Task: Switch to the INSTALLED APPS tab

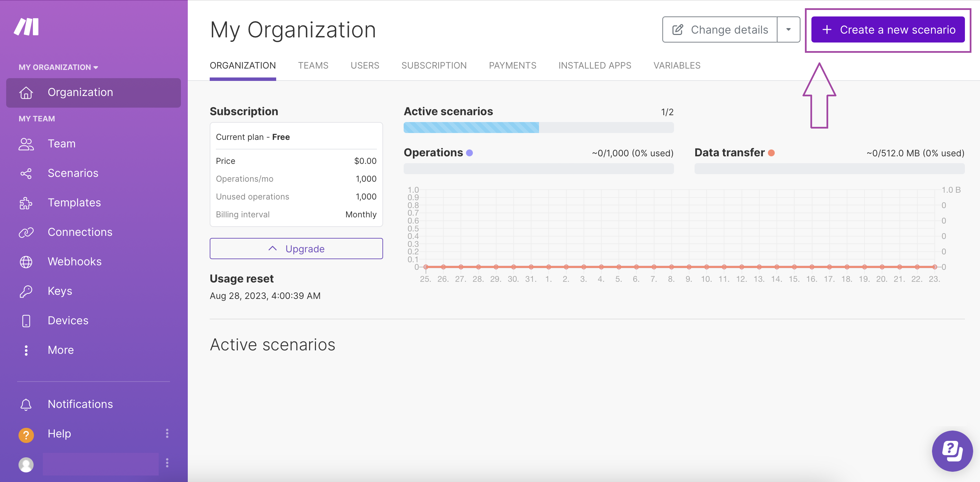Action: pos(595,65)
